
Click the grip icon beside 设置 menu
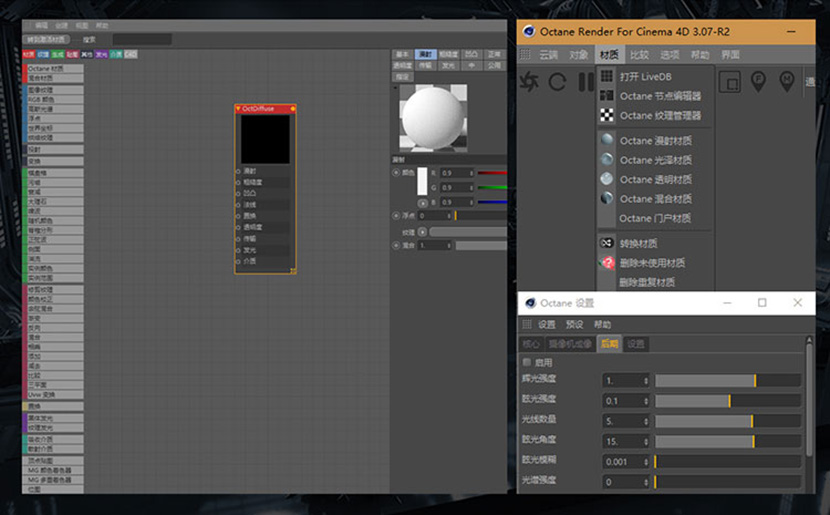(527, 324)
